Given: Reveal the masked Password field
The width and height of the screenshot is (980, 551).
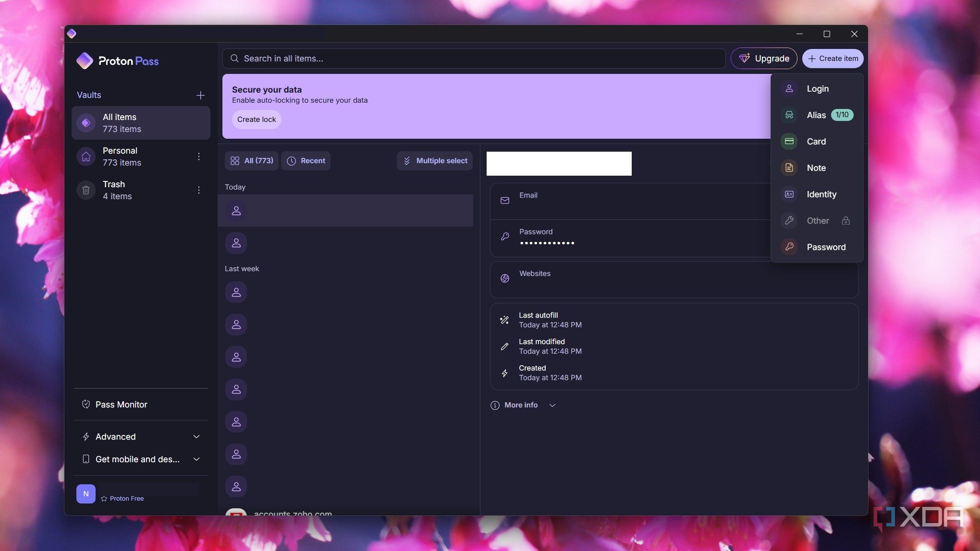Looking at the screenshot, I should click(629, 238).
